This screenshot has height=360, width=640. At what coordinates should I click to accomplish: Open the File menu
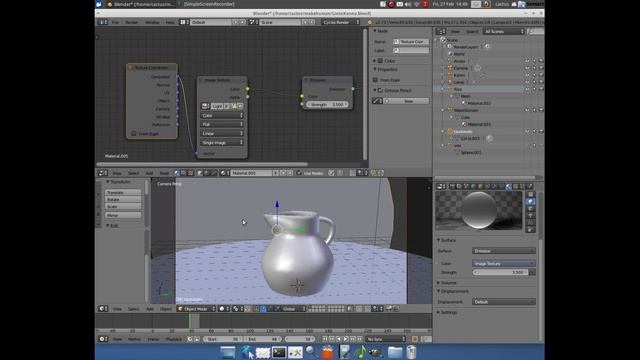pyautogui.click(x=116, y=22)
